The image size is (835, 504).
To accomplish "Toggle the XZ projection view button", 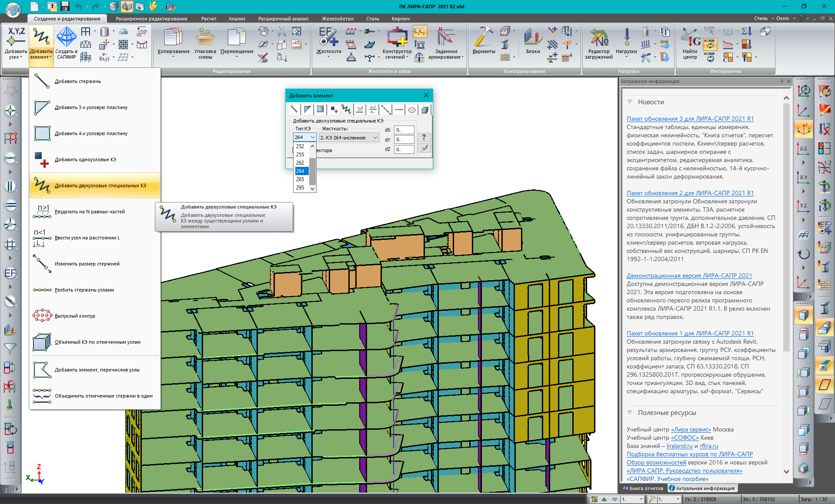I will [803, 149].
